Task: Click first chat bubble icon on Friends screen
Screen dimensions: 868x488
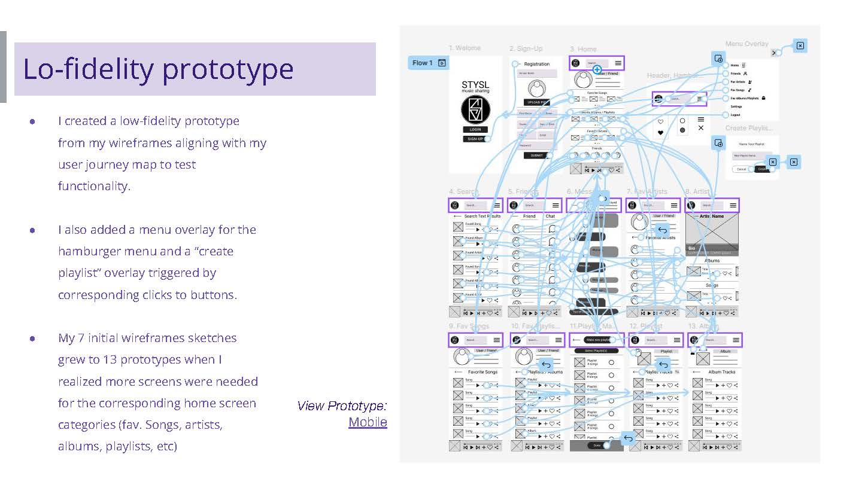Action: [553, 229]
